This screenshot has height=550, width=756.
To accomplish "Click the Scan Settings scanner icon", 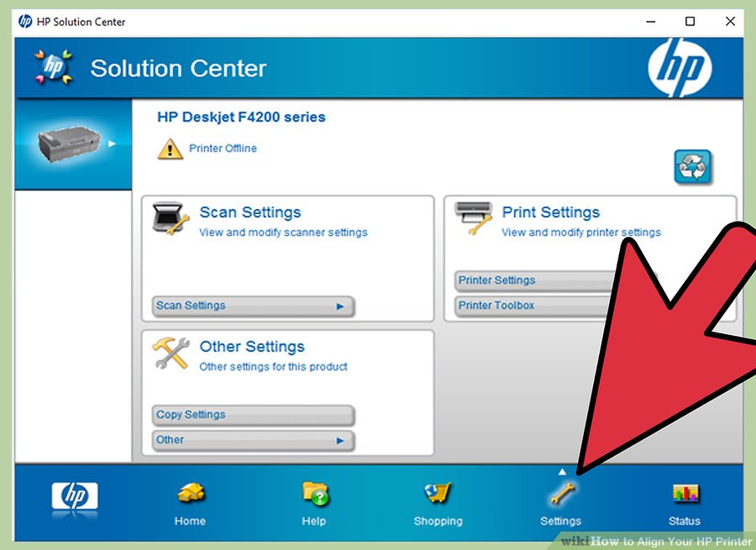I will click(170, 218).
